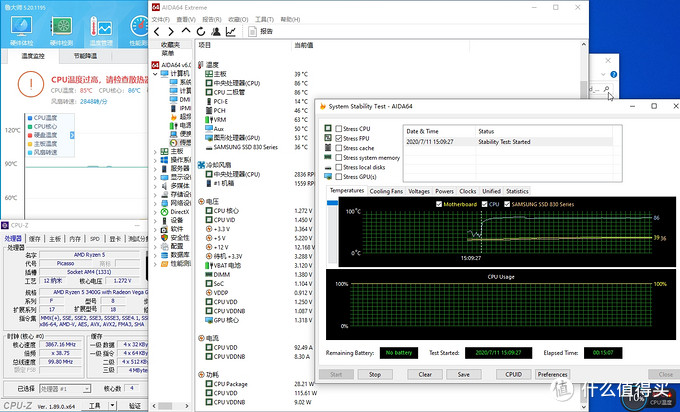Open 温度管理 in the 鲁大师 top bar
Screen dimensions: 680x412
(x=101, y=31)
